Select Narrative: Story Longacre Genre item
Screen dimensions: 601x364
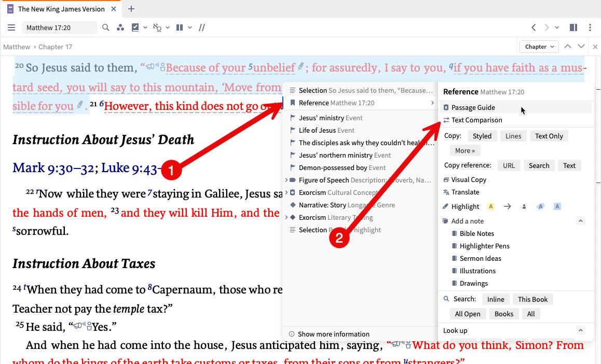coord(360,205)
